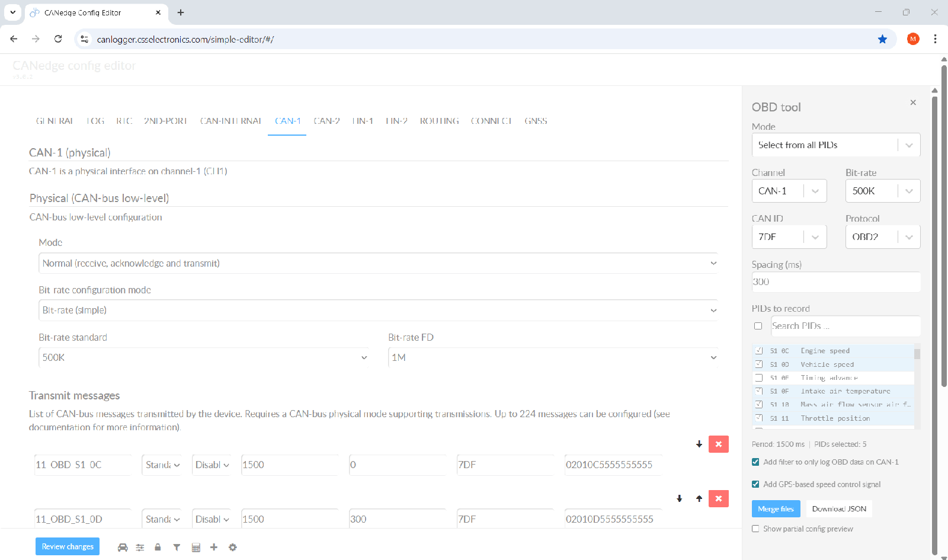Viewport: 948px width, 560px height.
Task: Open the CAN ID 7DF dropdown
Action: [789, 237]
